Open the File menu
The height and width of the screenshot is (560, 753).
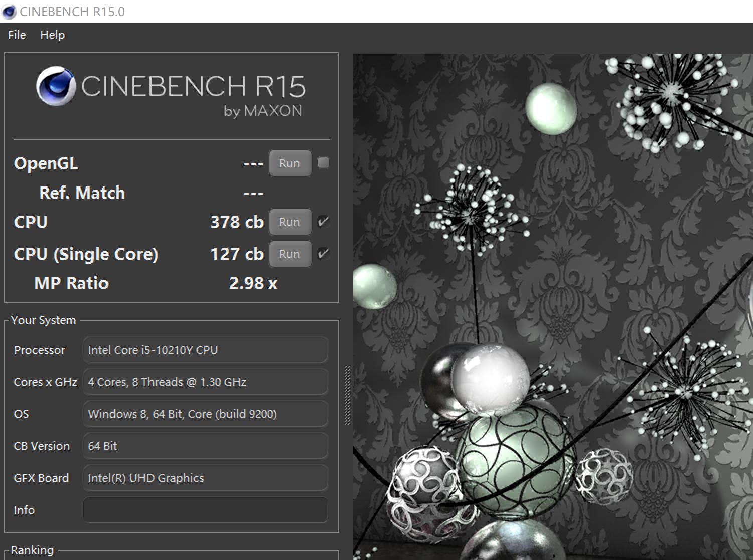coord(17,35)
